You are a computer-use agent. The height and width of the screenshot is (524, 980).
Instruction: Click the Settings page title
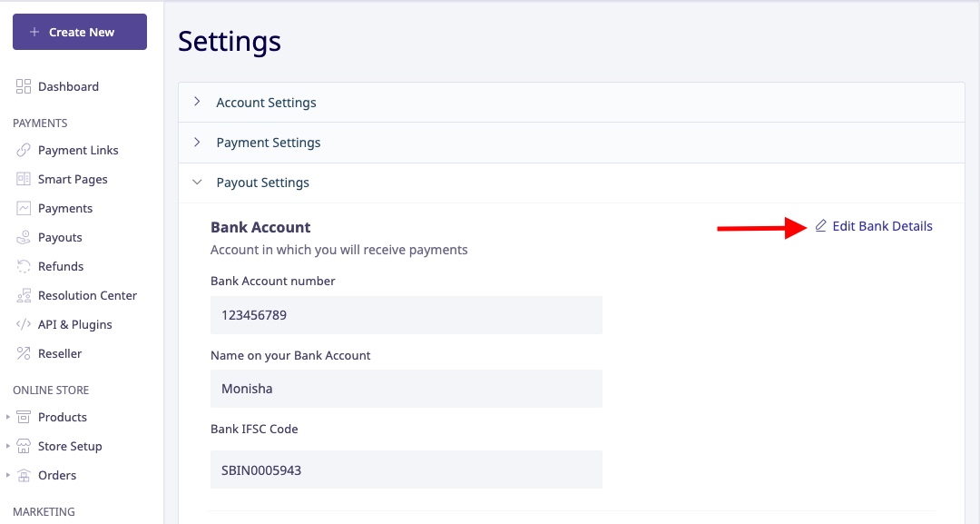click(230, 42)
